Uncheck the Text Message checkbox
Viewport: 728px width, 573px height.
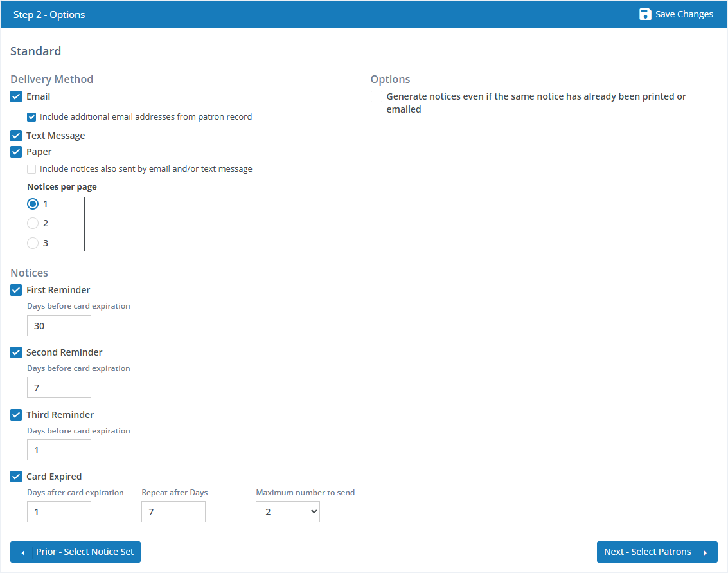(16, 136)
